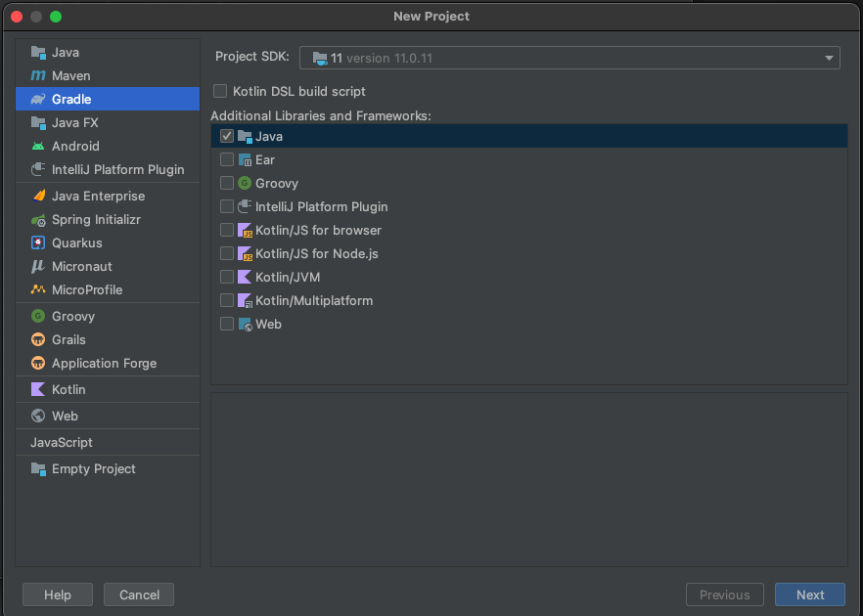
Task: Click the Kotlin/JS for browser icon
Action: coord(245,231)
